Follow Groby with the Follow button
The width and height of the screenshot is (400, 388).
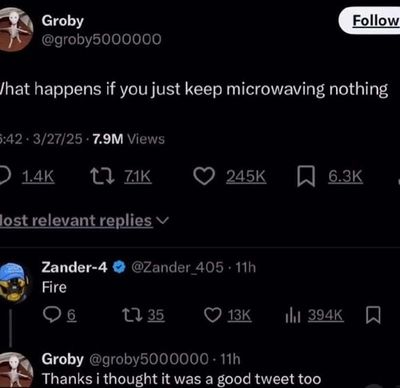click(370, 21)
